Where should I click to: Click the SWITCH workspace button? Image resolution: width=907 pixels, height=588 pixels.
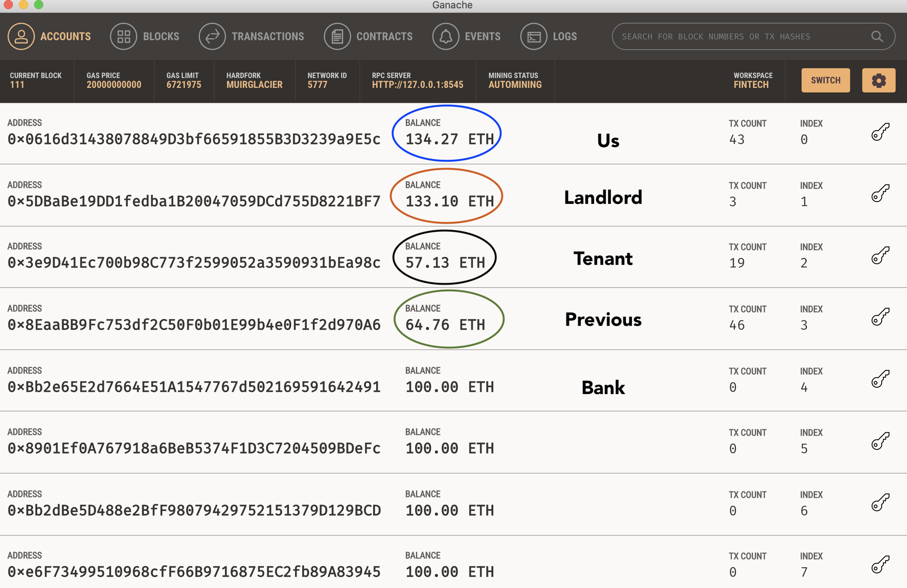coord(825,80)
